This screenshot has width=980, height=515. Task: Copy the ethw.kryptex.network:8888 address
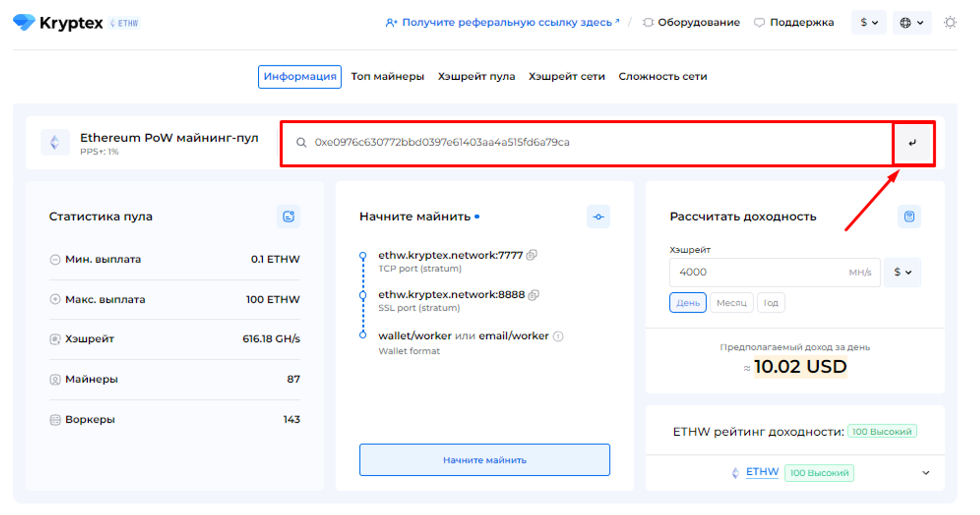pyautogui.click(x=534, y=295)
